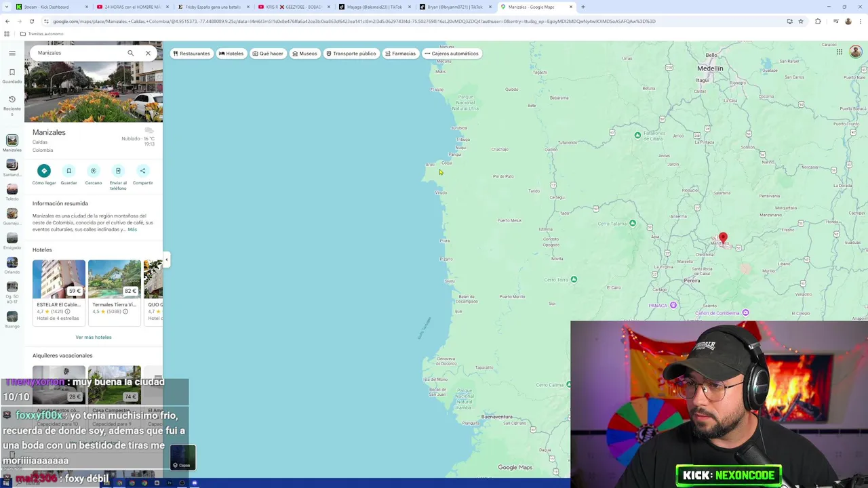Select the Ibaengo recent place thumbnail

(x=12, y=317)
